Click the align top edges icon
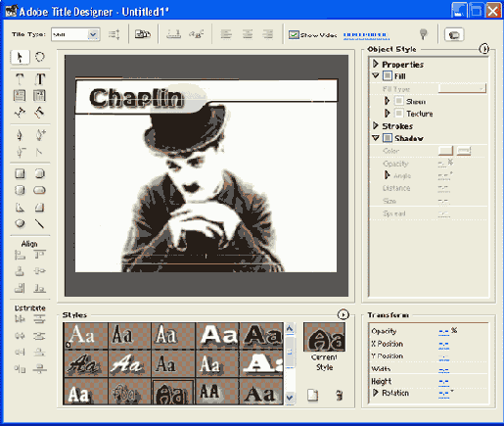The width and height of the screenshot is (504, 426). pos(40,255)
